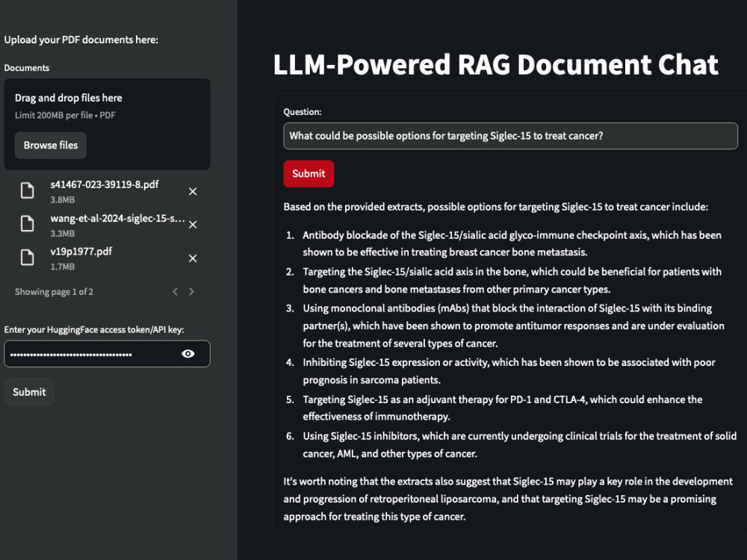Remove s41467-023-39119-8.pdf from uploads
This screenshot has width=747, height=560.
(x=193, y=191)
